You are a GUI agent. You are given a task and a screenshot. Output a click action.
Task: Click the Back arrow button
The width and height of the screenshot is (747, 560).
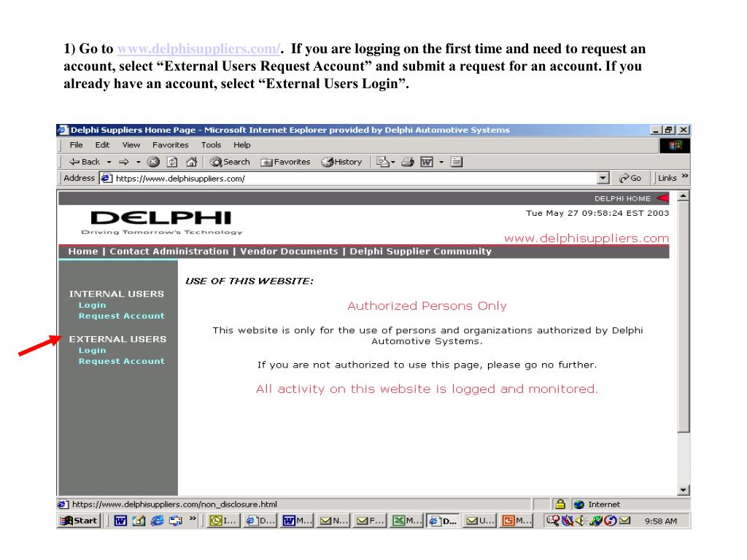pyautogui.click(x=85, y=162)
